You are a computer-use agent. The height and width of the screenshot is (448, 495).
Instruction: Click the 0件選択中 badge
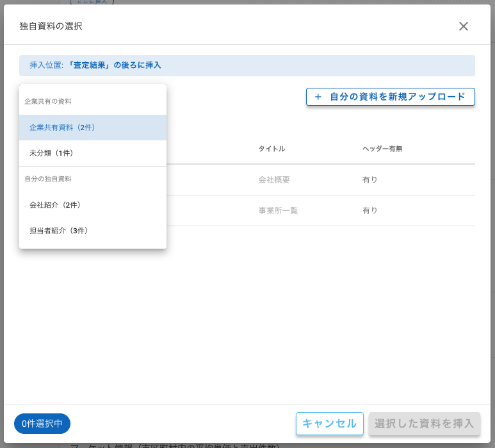42,424
